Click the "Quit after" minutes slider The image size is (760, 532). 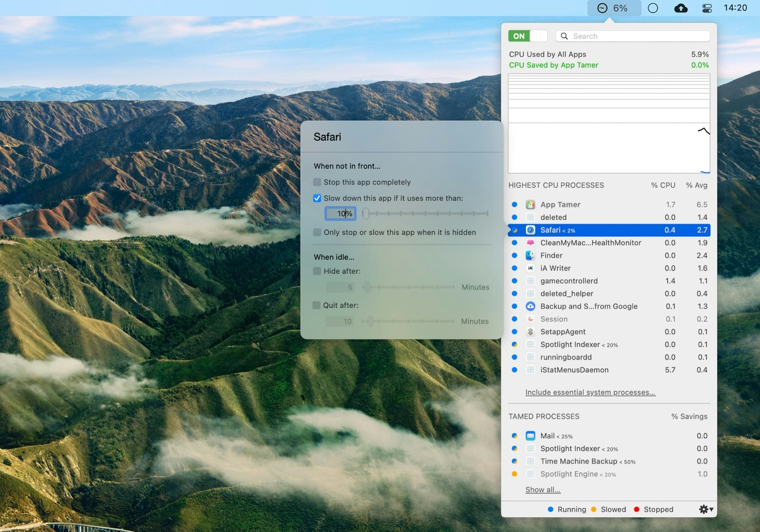tap(408, 322)
